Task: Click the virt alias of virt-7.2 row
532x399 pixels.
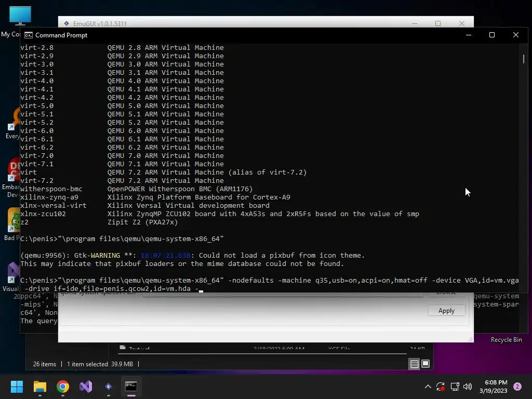Action: point(163,172)
